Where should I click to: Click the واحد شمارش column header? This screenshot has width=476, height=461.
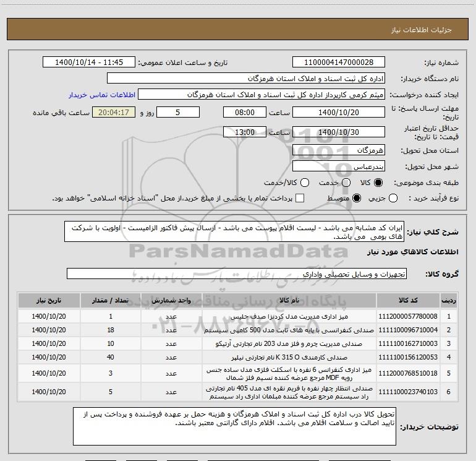[171, 300]
